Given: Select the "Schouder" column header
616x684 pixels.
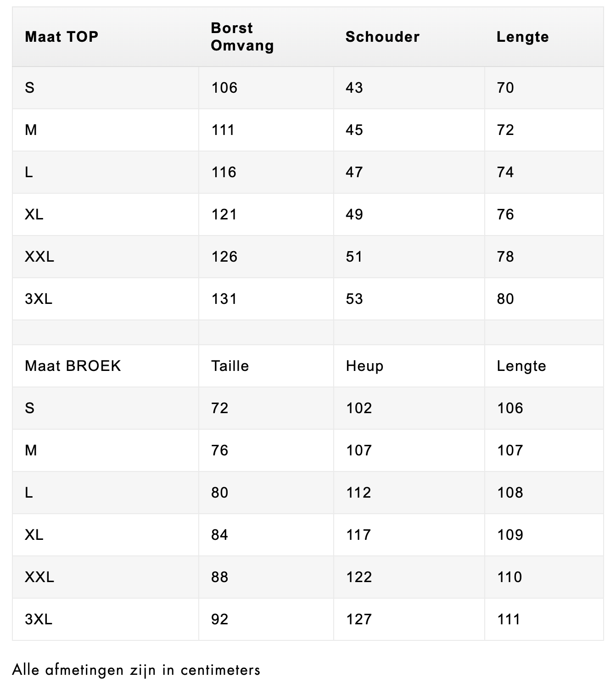Looking at the screenshot, I should pyautogui.click(x=382, y=37).
